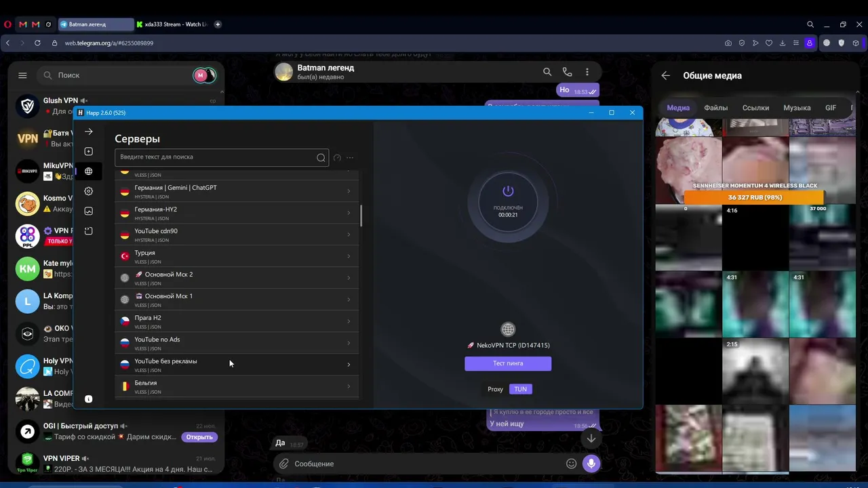868x488 pixels.
Task: Go back in the browser toolbar
Action: [7, 43]
